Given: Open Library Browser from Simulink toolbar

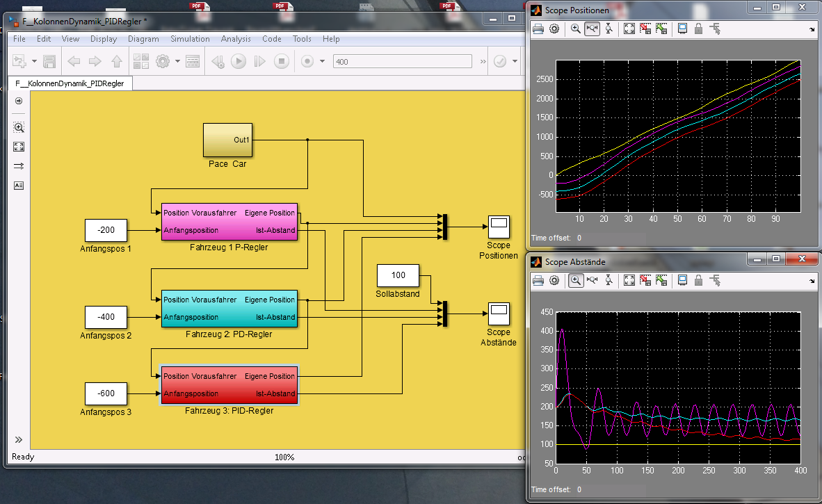Looking at the screenshot, I should [141, 61].
